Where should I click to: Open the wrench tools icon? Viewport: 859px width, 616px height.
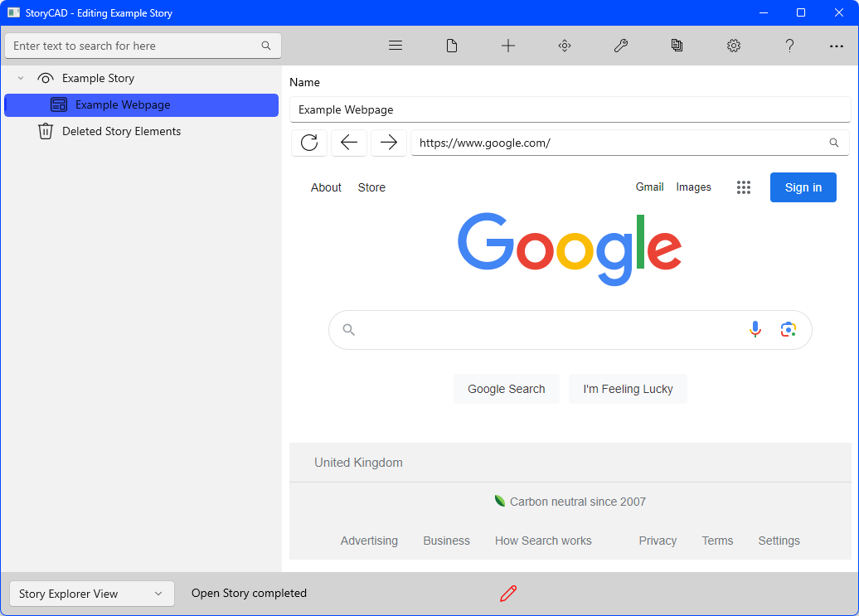click(621, 46)
